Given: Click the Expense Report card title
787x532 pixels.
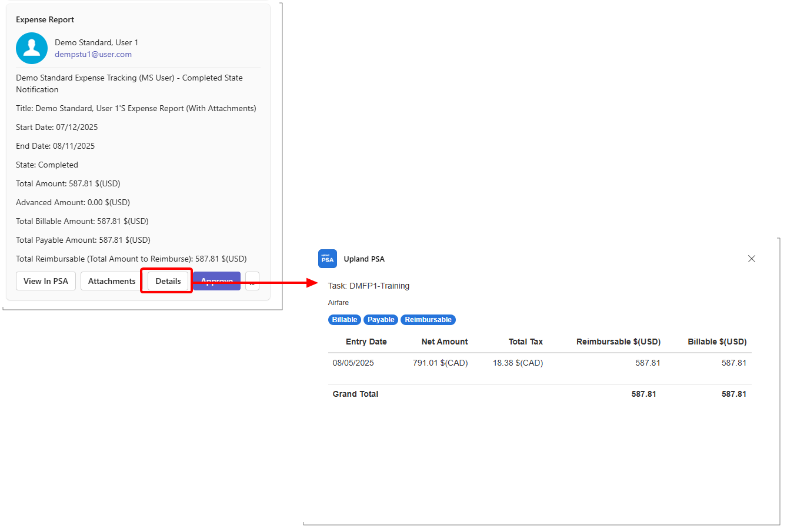Looking at the screenshot, I should pos(45,19).
